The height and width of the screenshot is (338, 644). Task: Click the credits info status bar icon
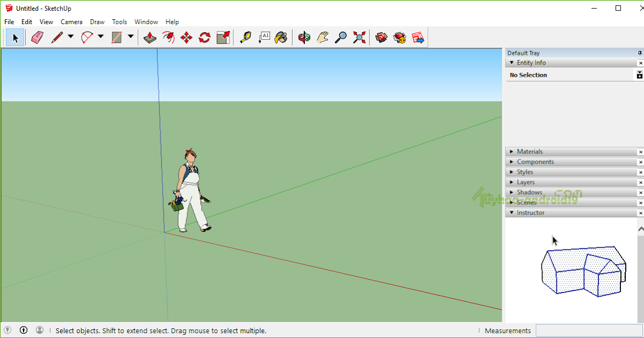[24, 330]
